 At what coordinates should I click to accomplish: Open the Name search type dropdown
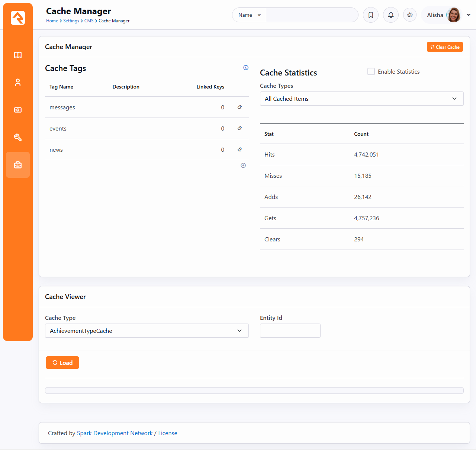point(249,15)
